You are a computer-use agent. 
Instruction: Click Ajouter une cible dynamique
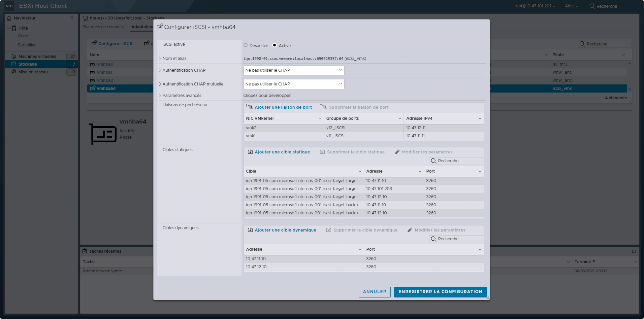pos(285,230)
